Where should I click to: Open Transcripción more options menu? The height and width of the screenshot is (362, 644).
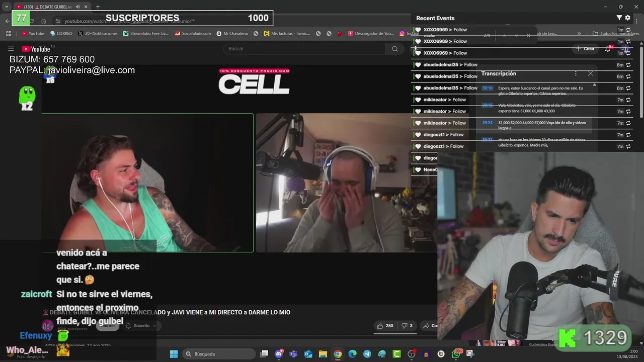point(576,73)
